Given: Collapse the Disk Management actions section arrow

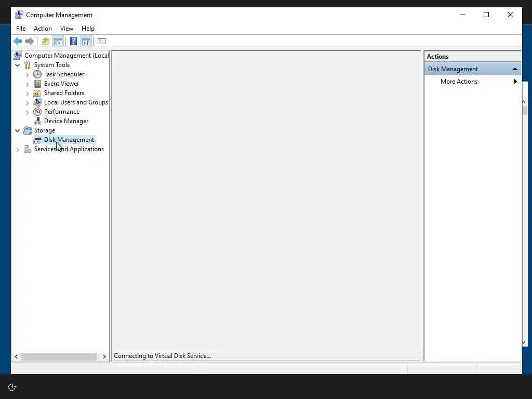Looking at the screenshot, I should point(515,69).
